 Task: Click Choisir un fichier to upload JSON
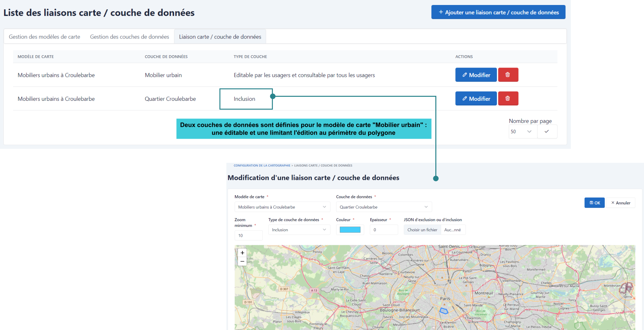(422, 230)
